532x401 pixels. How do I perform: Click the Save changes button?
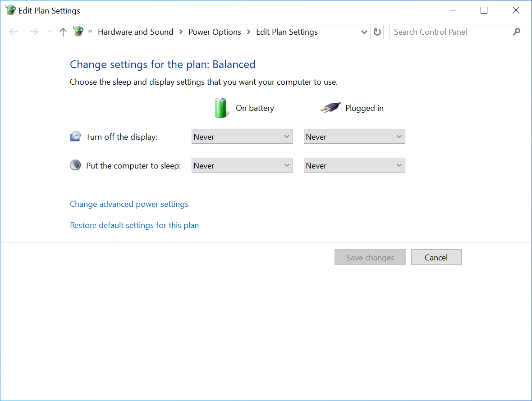coord(370,257)
